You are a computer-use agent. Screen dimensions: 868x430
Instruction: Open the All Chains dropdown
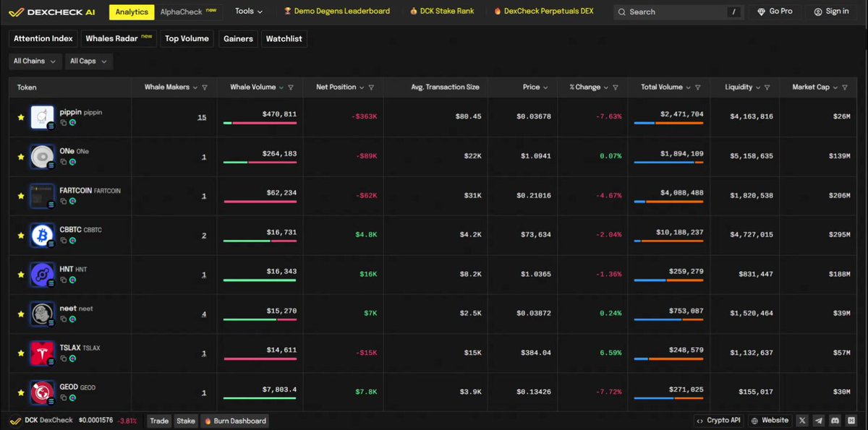pyautogui.click(x=35, y=61)
